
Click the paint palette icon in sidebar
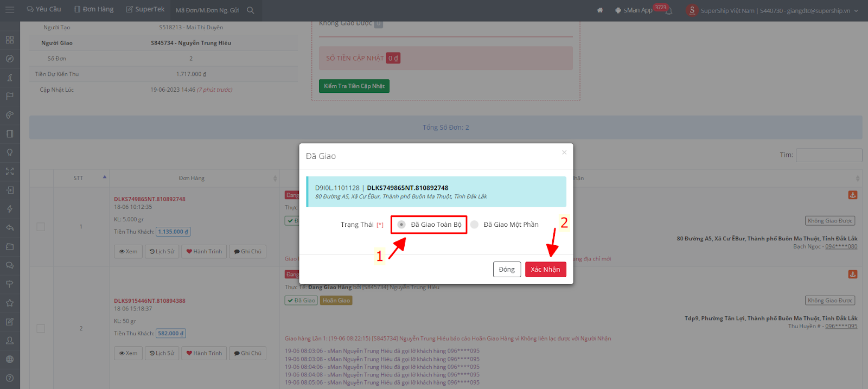click(10, 115)
